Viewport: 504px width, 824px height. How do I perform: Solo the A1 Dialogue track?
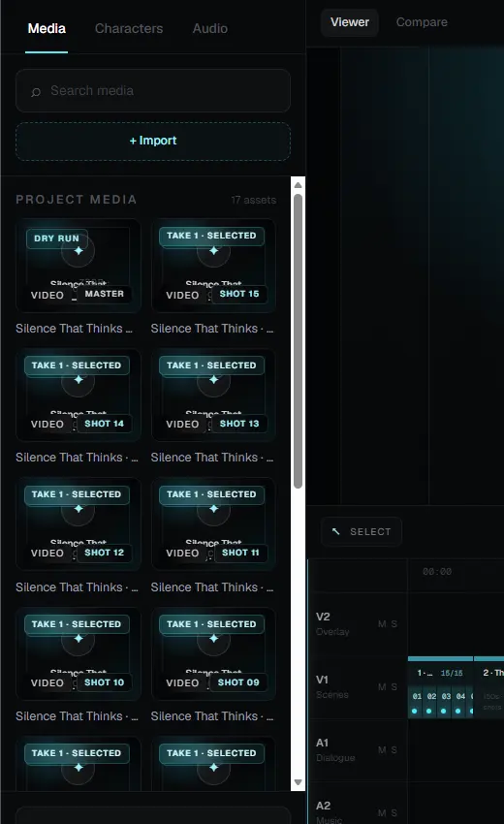[x=394, y=750]
